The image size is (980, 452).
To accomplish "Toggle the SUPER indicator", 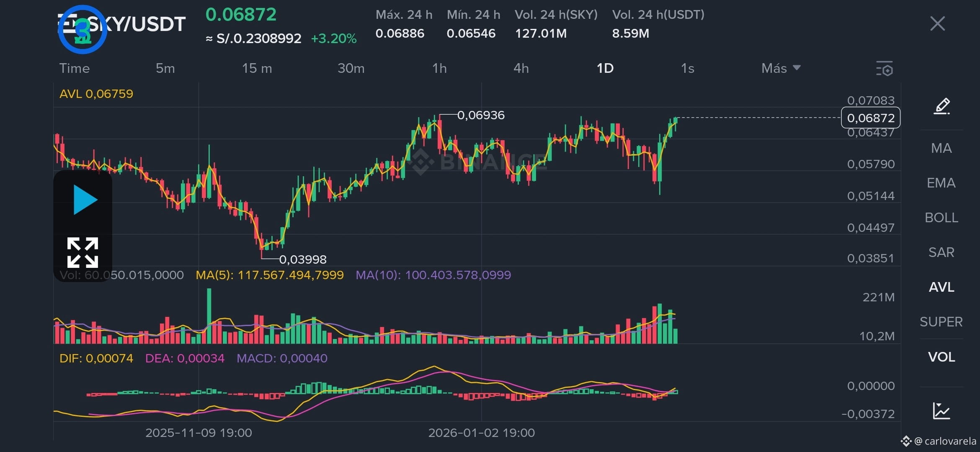I will tap(941, 322).
